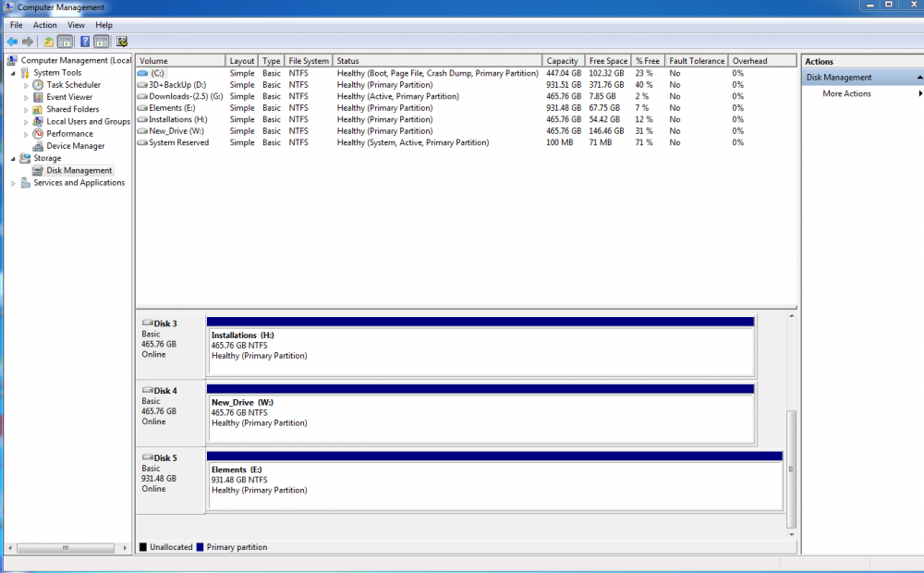
Task: Click the Performance gauge icon
Action: [38, 134]
